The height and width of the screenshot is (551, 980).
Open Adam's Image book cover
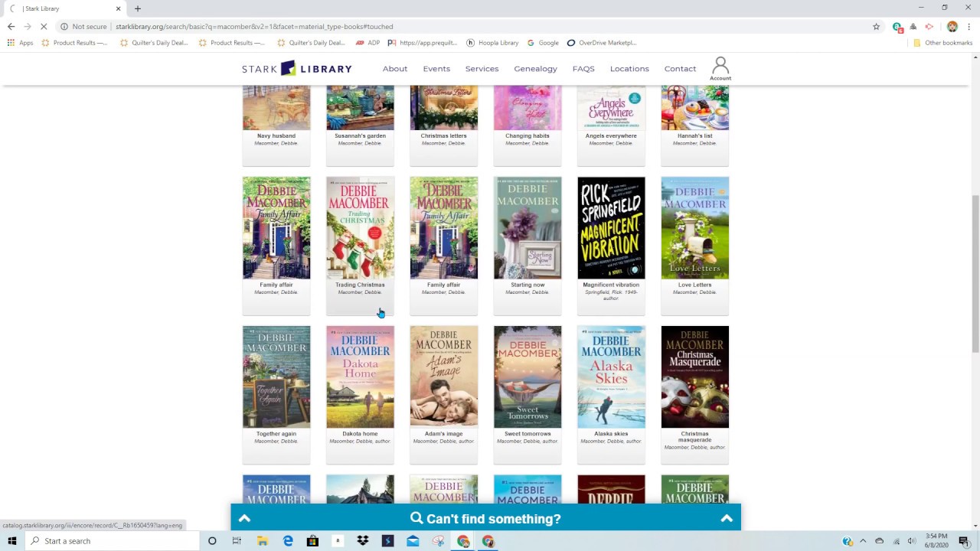coord(443,377)
